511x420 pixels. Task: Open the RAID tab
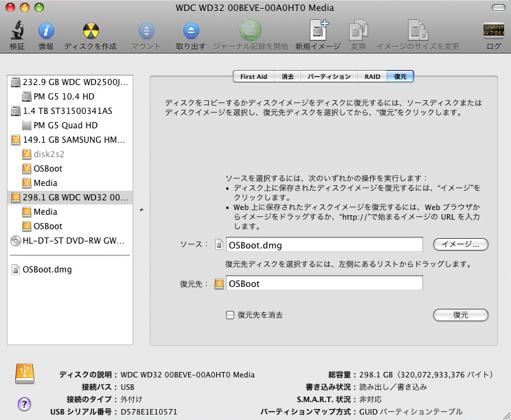(372, 77)
